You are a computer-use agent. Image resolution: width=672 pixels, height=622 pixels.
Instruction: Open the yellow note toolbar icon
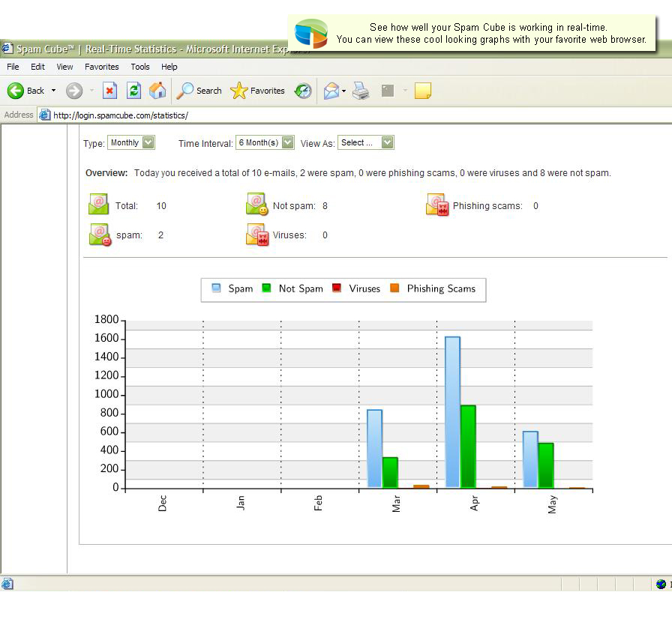tap(423, 91)
